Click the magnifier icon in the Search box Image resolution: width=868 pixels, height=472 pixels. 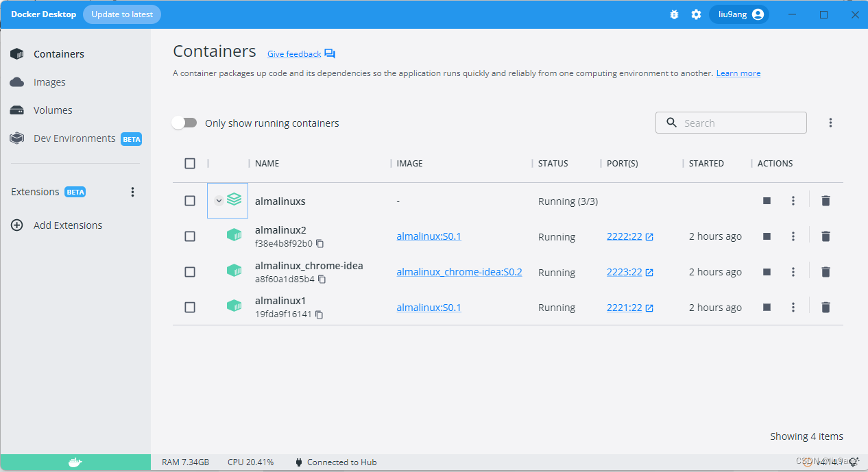click(671, 123)
